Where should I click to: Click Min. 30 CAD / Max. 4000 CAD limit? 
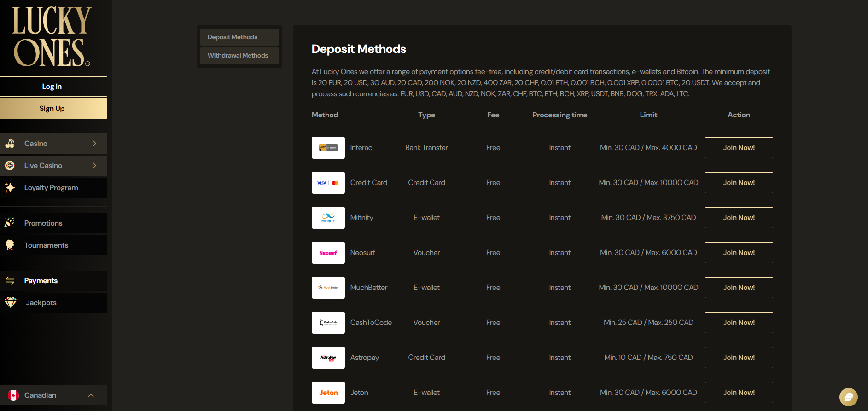point(648,148)
